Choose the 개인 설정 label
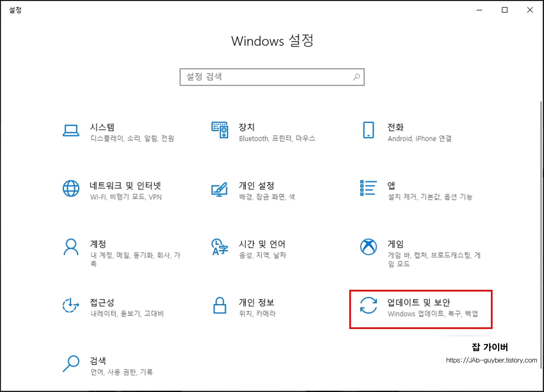544x392 pixels. pyautogui.click(x=257, y=185)
